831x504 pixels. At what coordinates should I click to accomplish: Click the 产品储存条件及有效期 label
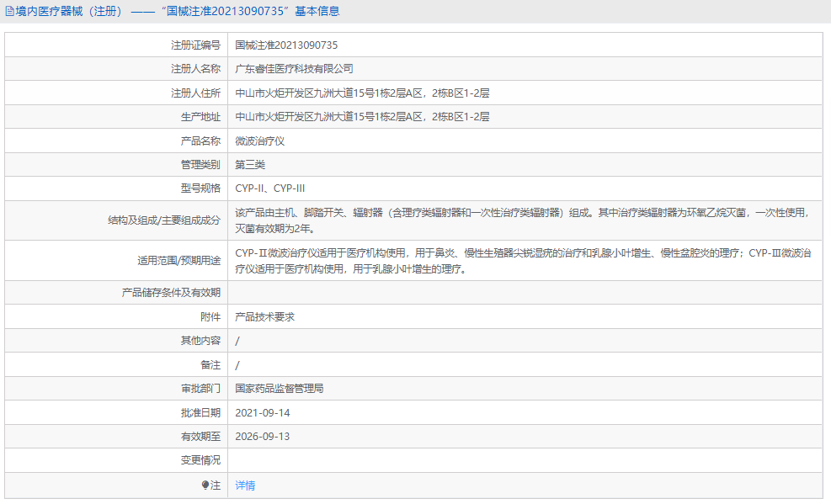pyautogui.click(x=171, y=293)
